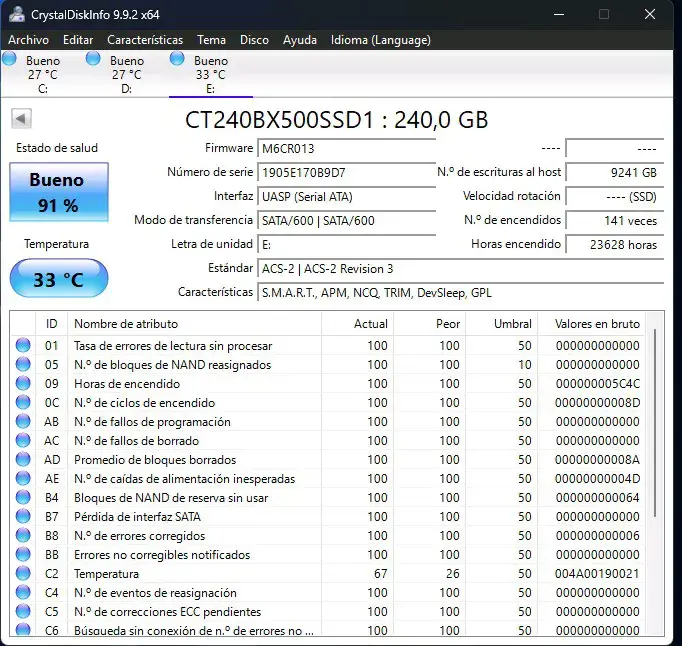The height and width of the screenshot is (646, 682).
Task: Click the Actual column header
Action: tap(358, 324)
